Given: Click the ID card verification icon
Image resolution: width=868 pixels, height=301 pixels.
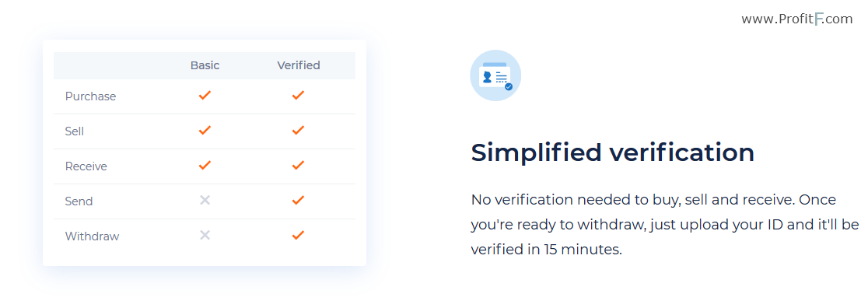Looking at the screenshot, I should pyautogui.click(x=495, y=75).
